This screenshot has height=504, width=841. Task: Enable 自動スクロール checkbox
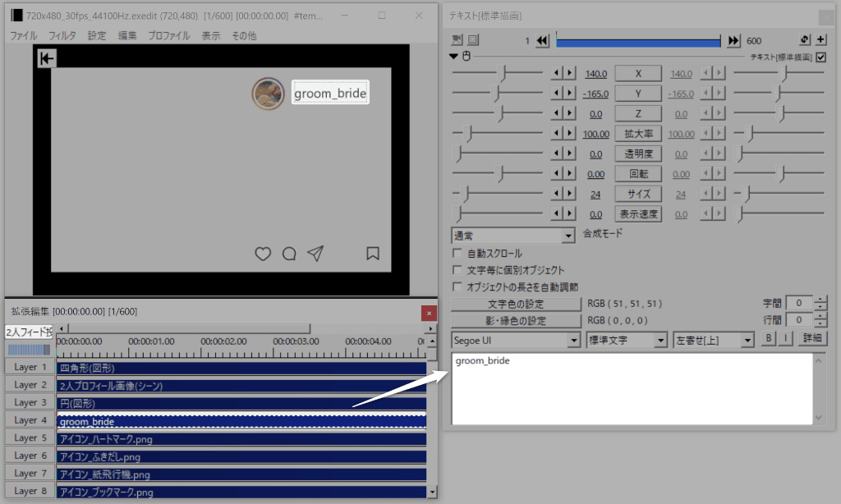[458, 254]
